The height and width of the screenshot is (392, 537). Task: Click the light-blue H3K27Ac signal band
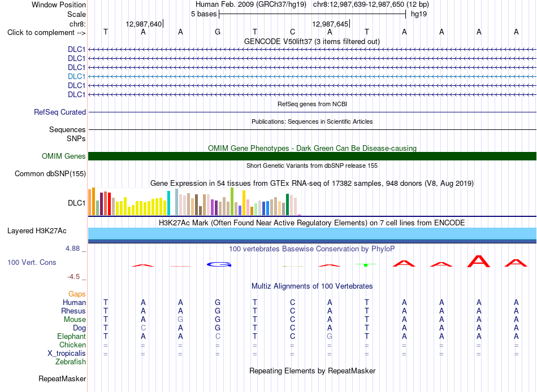click(x=312, y=233)
